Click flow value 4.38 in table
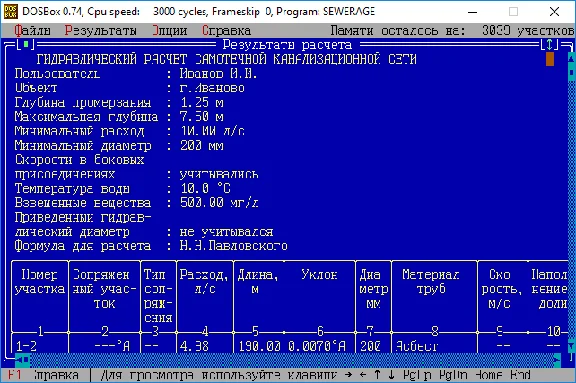The image size is (576, 383). click(194, 346)
